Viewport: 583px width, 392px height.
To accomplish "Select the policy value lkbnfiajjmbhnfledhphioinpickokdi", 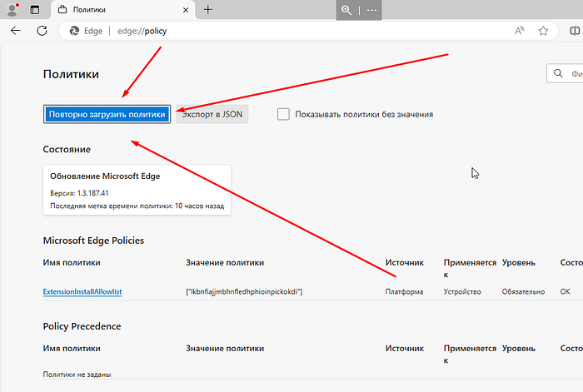I will (x=244, y=291).
